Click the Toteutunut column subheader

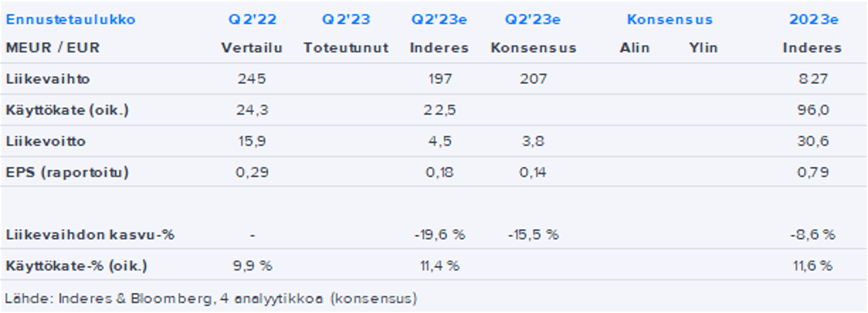click(346, 48)
